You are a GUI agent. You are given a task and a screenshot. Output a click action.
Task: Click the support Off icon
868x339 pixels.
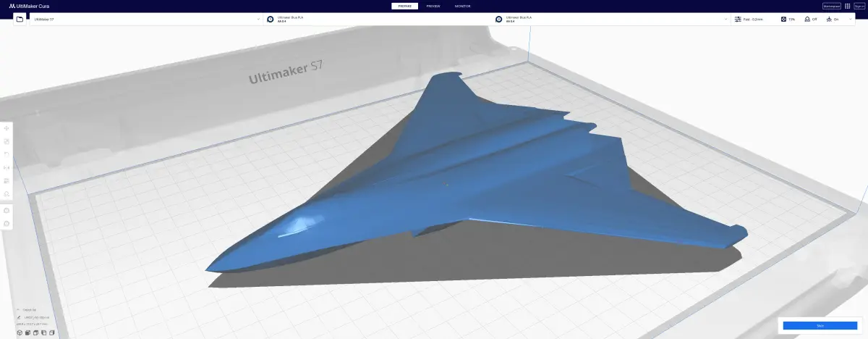point(807,19)
